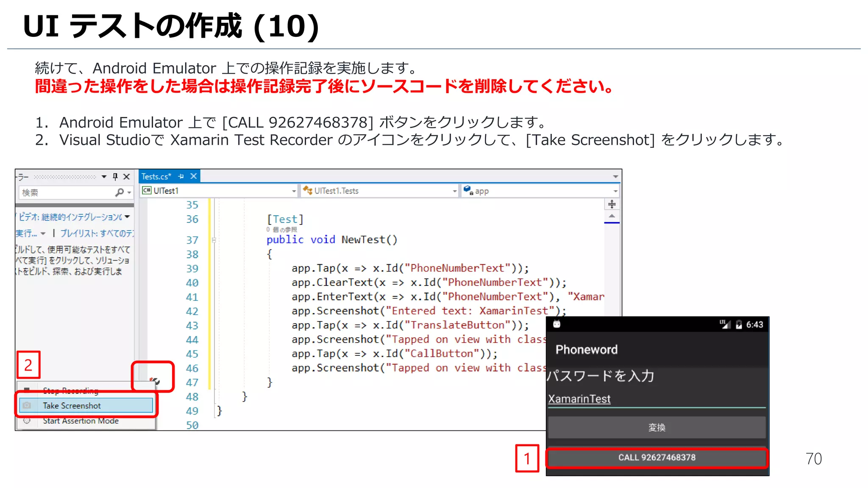Open the UITest1 project combo box
Image resolution: width=868 pixels, height=488 pixels.
click(219, 191)
